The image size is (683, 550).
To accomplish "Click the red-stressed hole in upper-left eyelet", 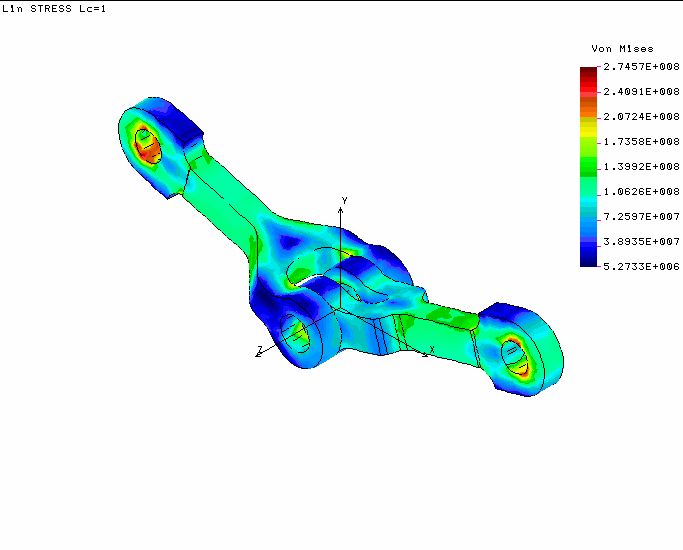I will pyautogui.click(x=148, y=146).
